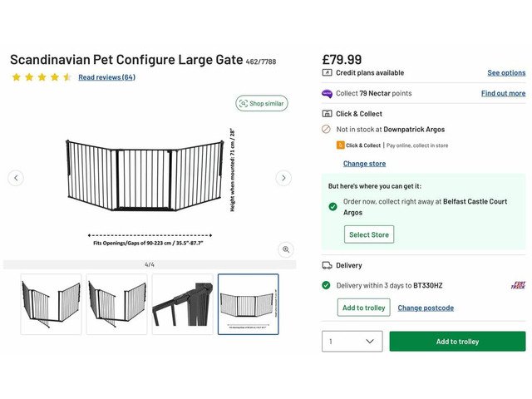532x399 pixels.
Task: Click Find out more about Nectar points
Action: coord(503,94)
